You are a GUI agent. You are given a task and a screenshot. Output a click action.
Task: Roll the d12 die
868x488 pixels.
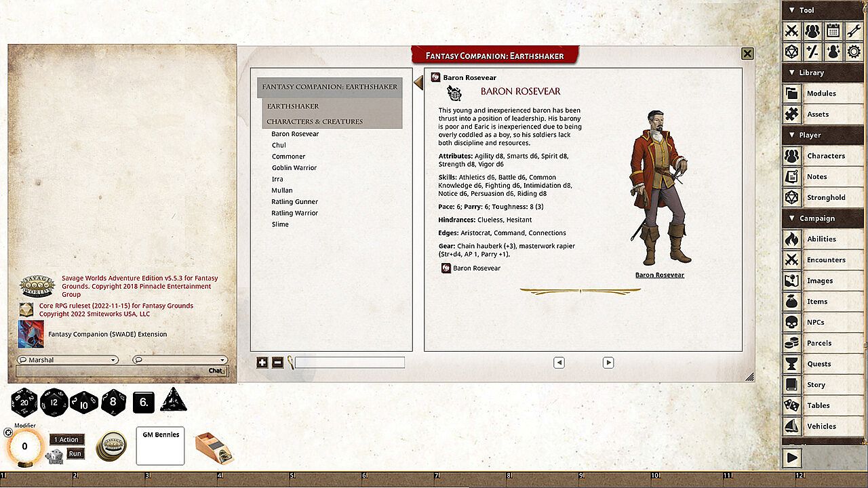tap(54, 402)
